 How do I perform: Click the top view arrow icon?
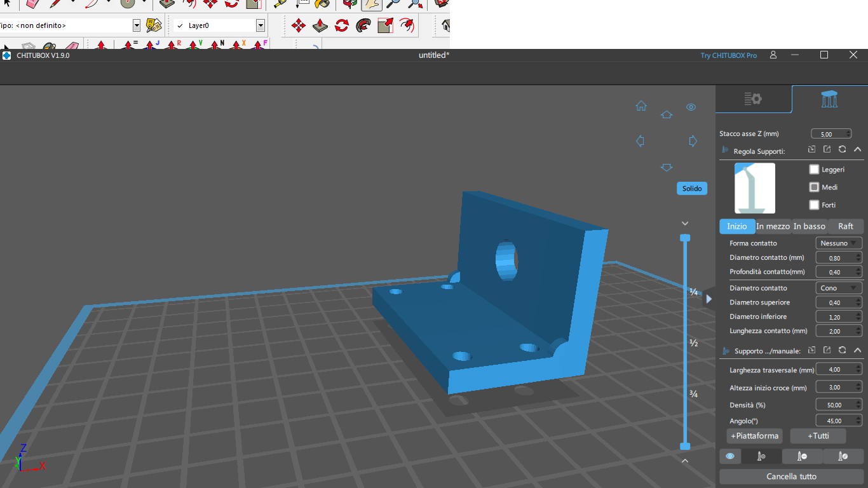click(x=667, y=115)
